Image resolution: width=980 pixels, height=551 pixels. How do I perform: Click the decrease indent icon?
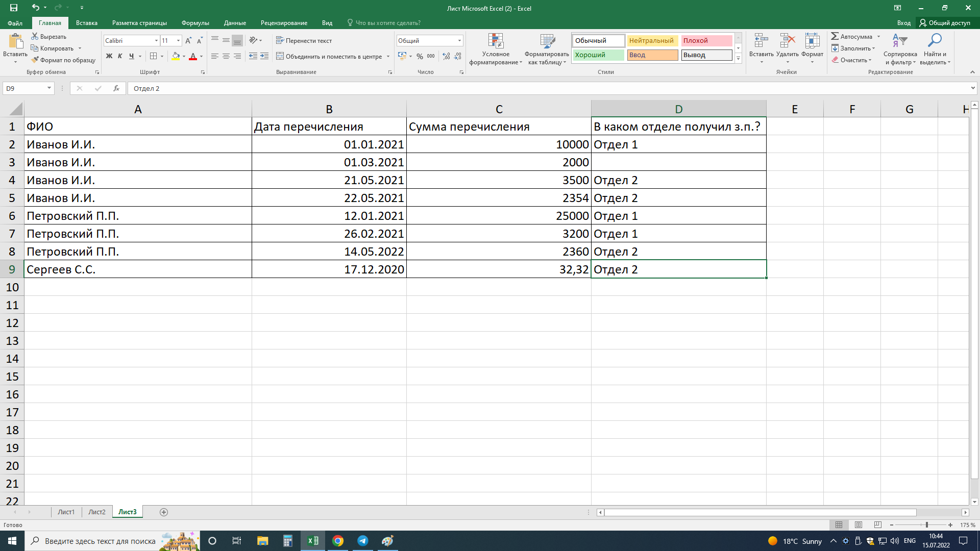tap(253, 56)
